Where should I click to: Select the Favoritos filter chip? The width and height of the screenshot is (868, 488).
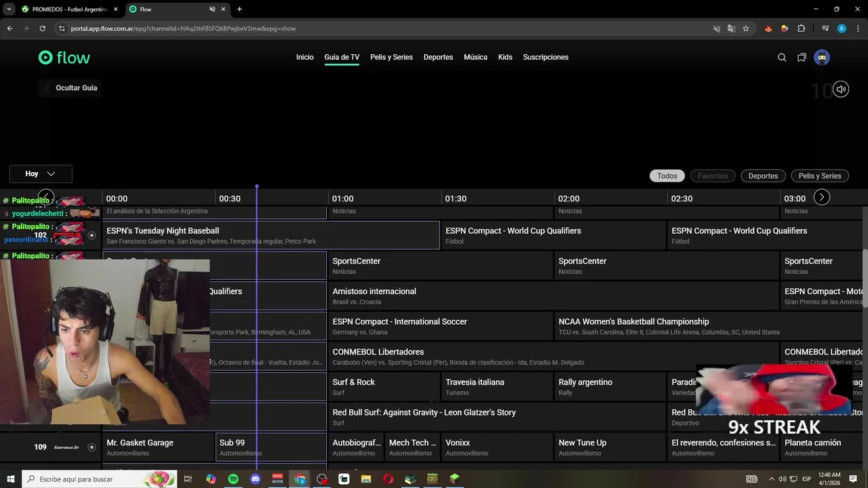[713, 176]
